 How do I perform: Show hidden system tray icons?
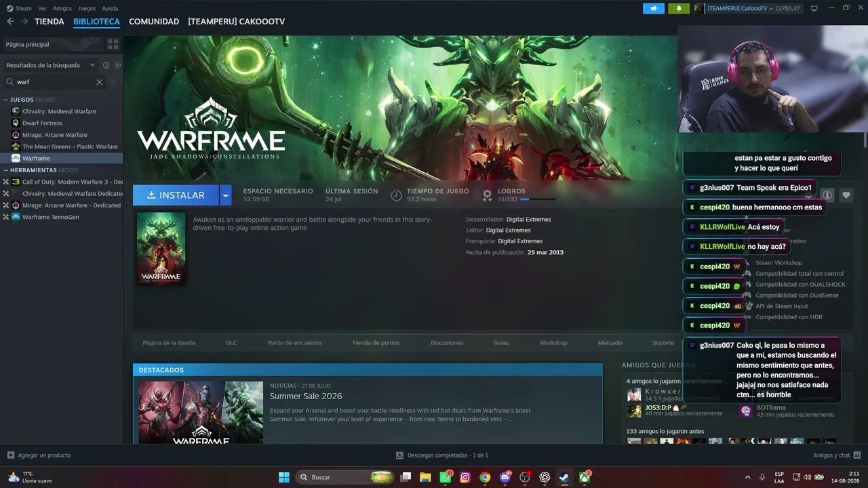tap(748, 477)
